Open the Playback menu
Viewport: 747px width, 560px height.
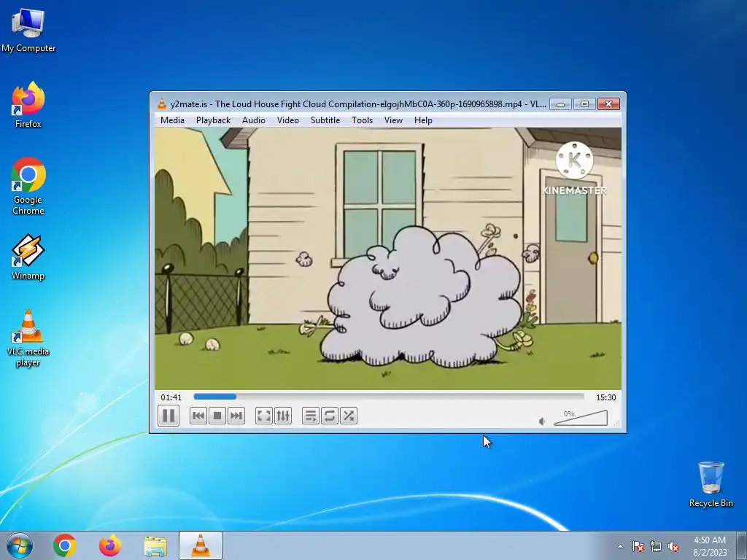(214, 120)
